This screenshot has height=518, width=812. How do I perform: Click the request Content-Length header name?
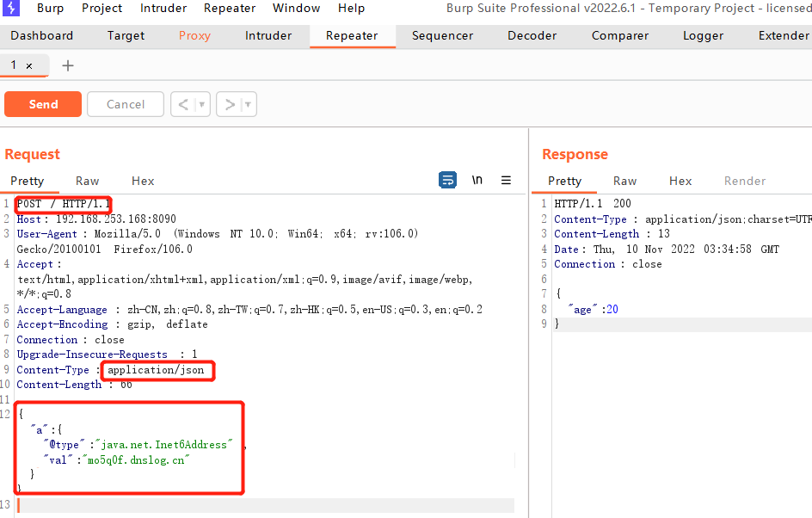(x=59, y=385)
